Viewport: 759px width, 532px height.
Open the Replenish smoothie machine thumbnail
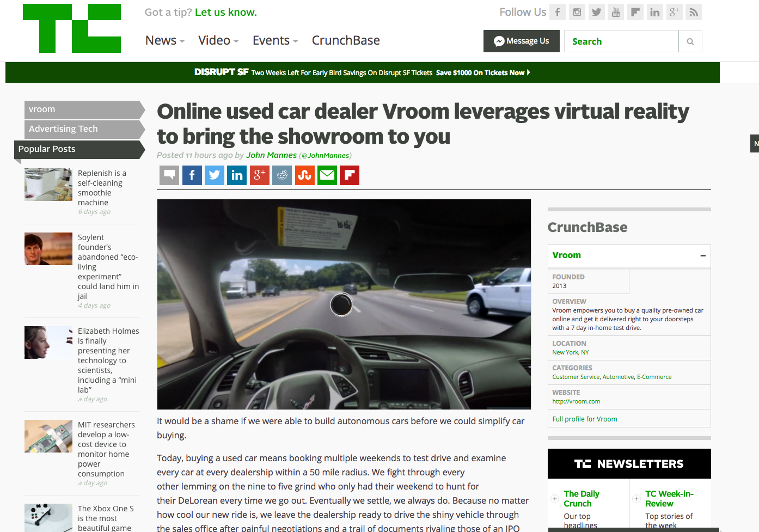[x=48, y=185]
